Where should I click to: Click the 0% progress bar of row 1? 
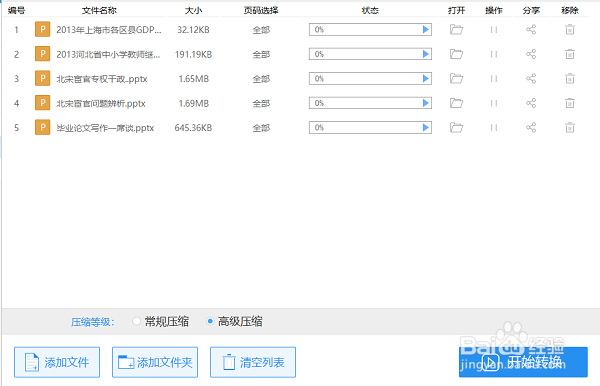point(370,29)
